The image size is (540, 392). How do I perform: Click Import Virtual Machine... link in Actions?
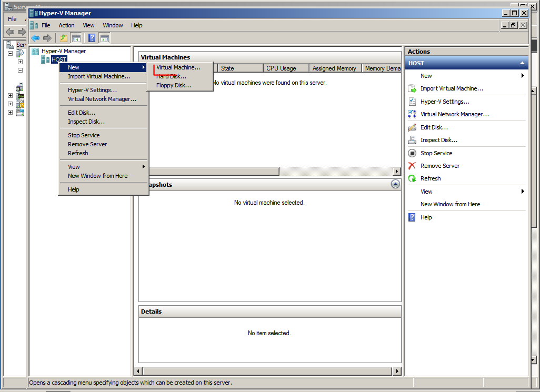452,88
